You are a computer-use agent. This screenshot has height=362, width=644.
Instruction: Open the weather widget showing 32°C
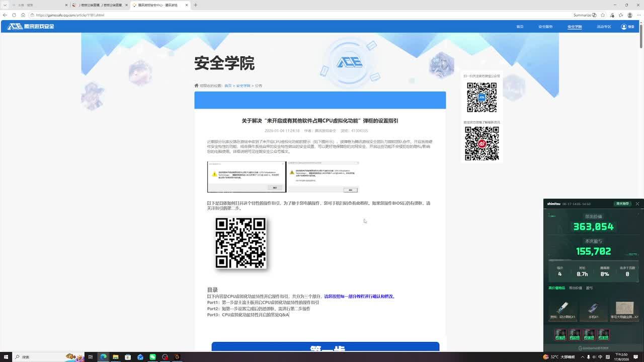coord(559,357)
